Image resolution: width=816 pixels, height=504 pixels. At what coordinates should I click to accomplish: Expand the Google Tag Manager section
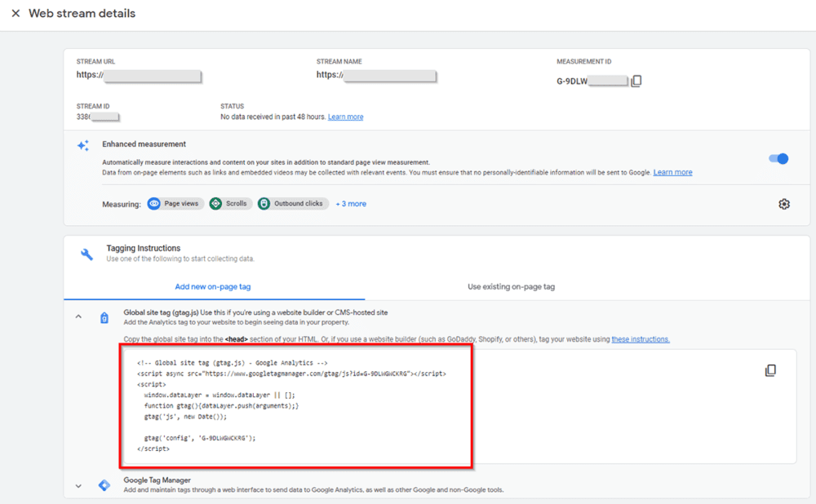[x=78, y=486]
